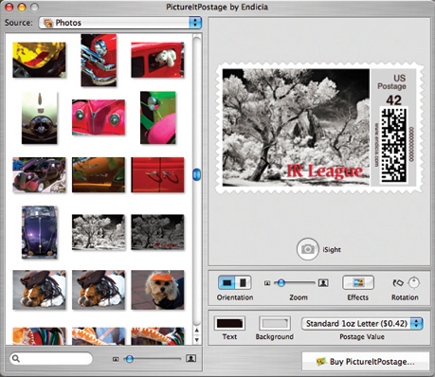435x377 pixels.
Task: Open the Source dropdown showing Photos
Action: [120, 23]
